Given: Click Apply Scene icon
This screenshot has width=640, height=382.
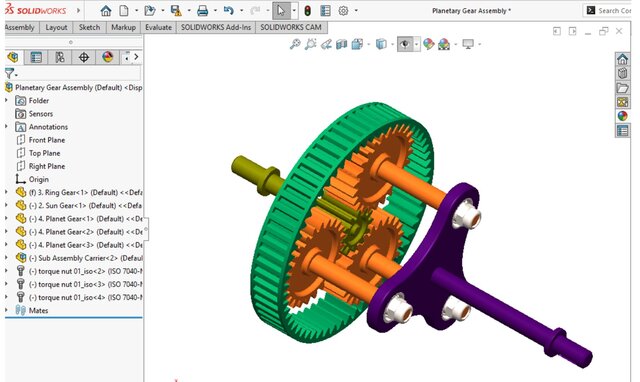Looking at the screenshot, I should click(444, 44).
